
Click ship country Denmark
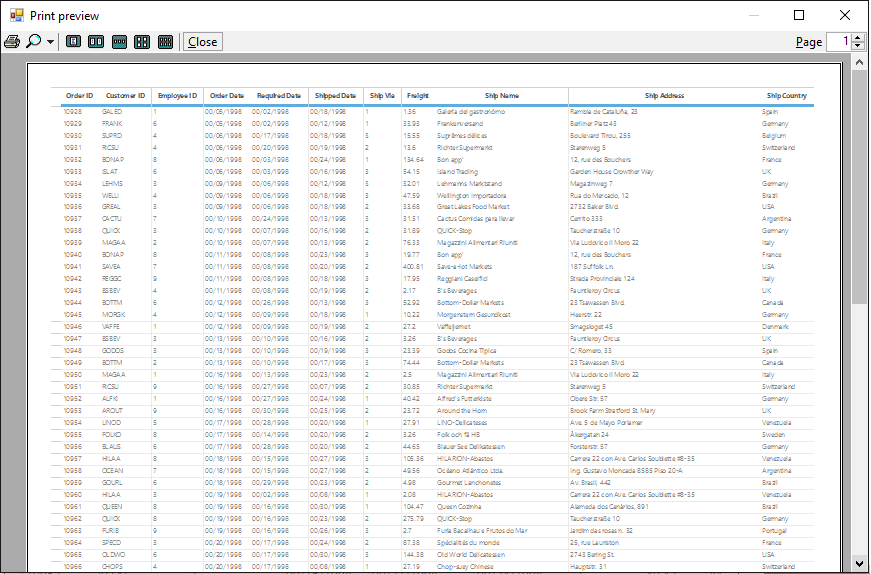pyautogui.click(x=775, y=327)
